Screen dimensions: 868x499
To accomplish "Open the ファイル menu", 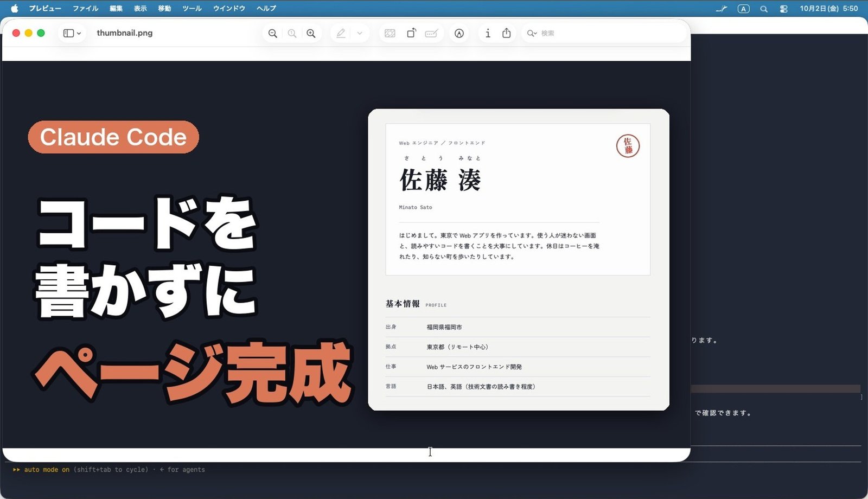I will click(x=86, y=8).
